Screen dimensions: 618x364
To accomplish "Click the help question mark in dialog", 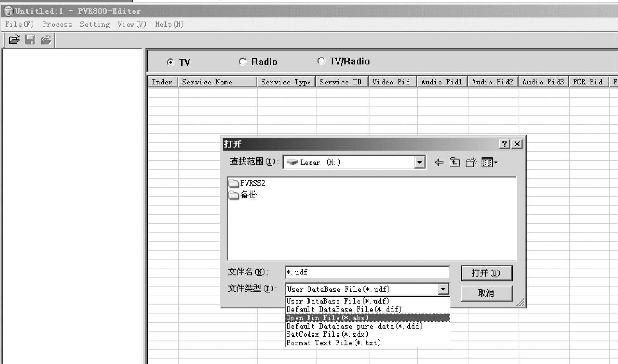I will pos(504,144).
